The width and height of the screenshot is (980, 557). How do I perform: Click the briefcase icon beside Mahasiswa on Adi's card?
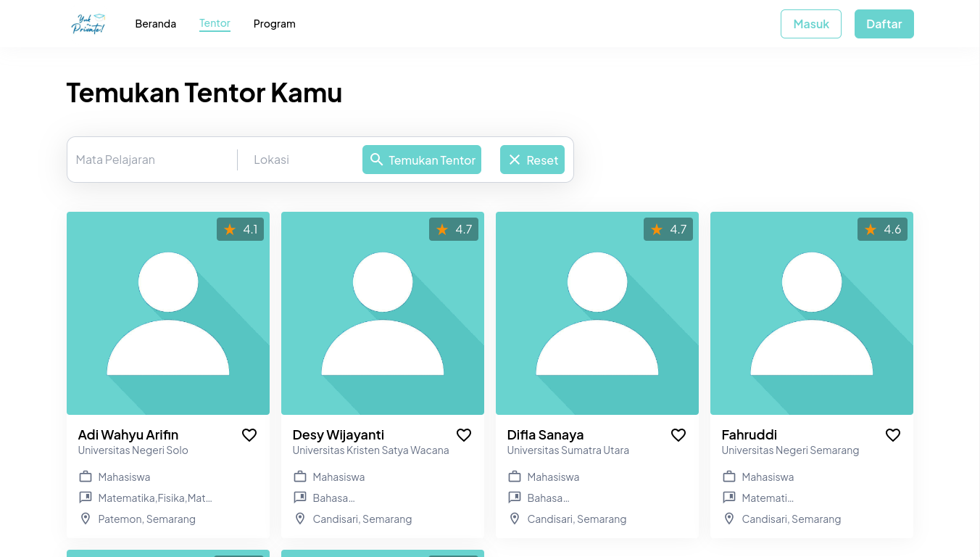pyautogui.click(x=85, y=476)
